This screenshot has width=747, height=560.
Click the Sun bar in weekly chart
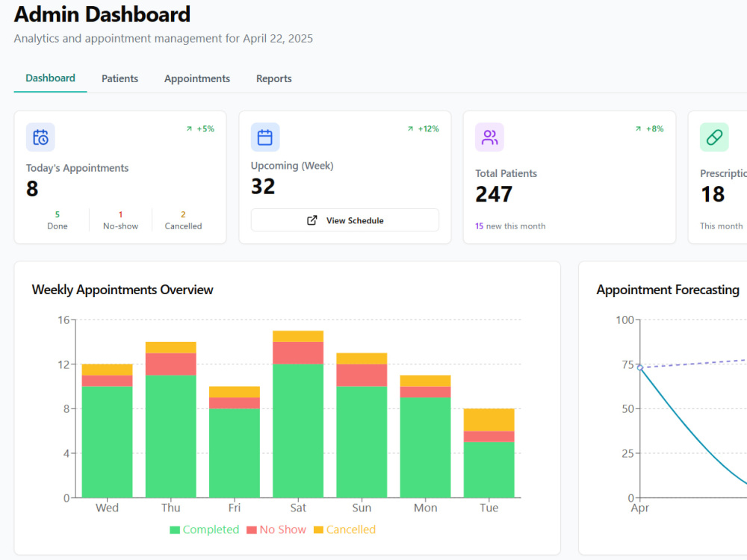(x=362, y=426)
